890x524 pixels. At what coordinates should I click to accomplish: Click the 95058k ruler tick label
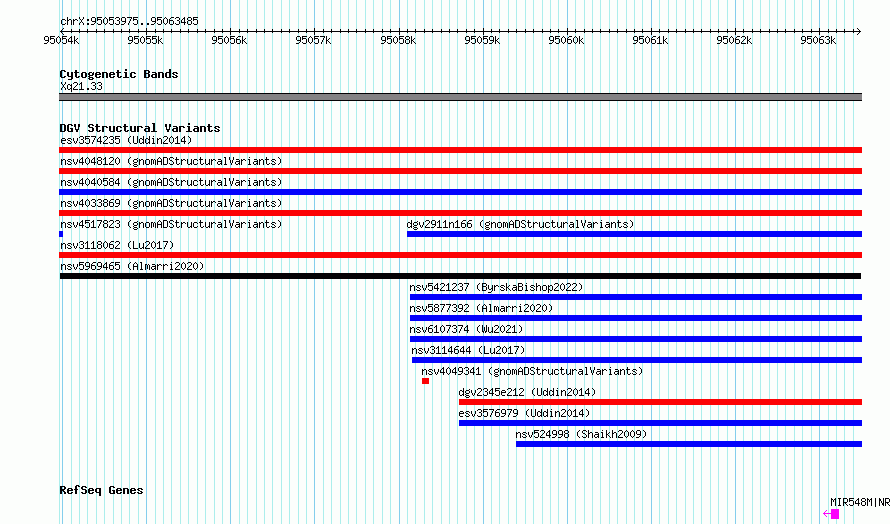pos(398,40)
